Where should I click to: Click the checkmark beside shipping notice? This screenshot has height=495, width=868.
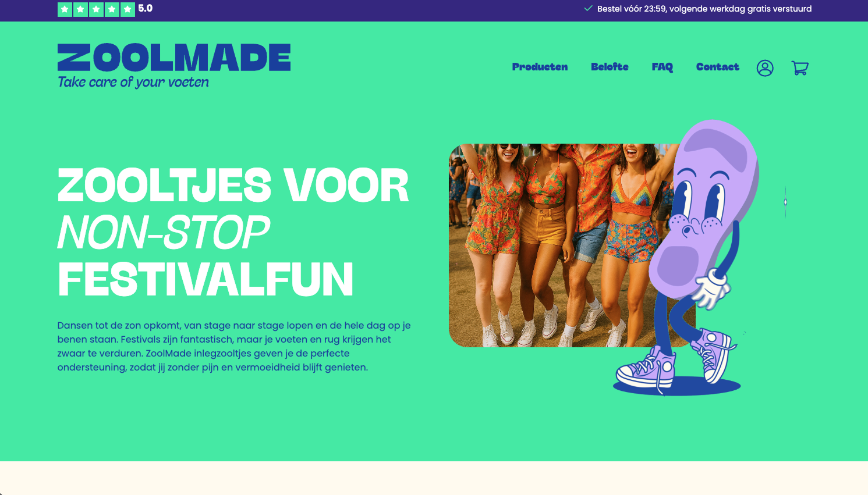588,9
